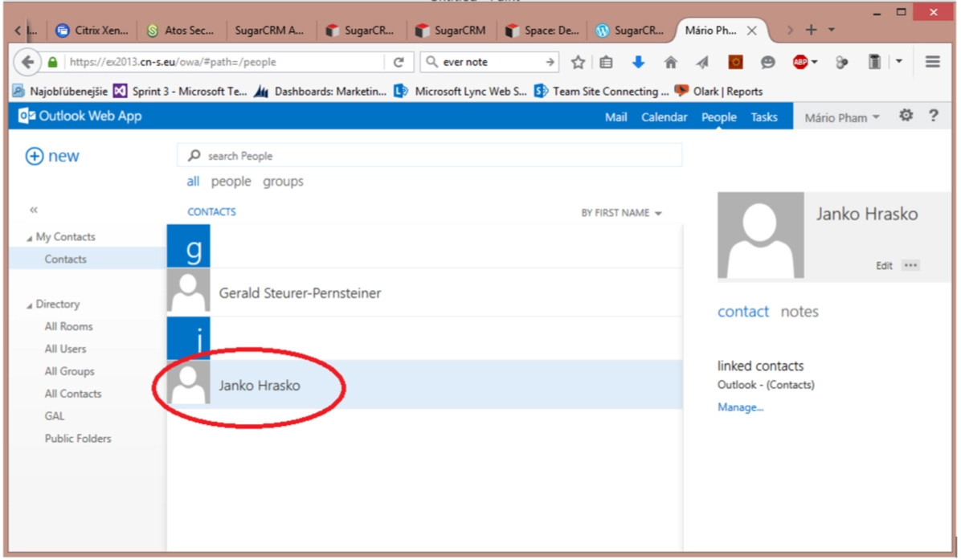Edit the Janko Hrasko contact
961x560 pixels.
pos(884,265)
